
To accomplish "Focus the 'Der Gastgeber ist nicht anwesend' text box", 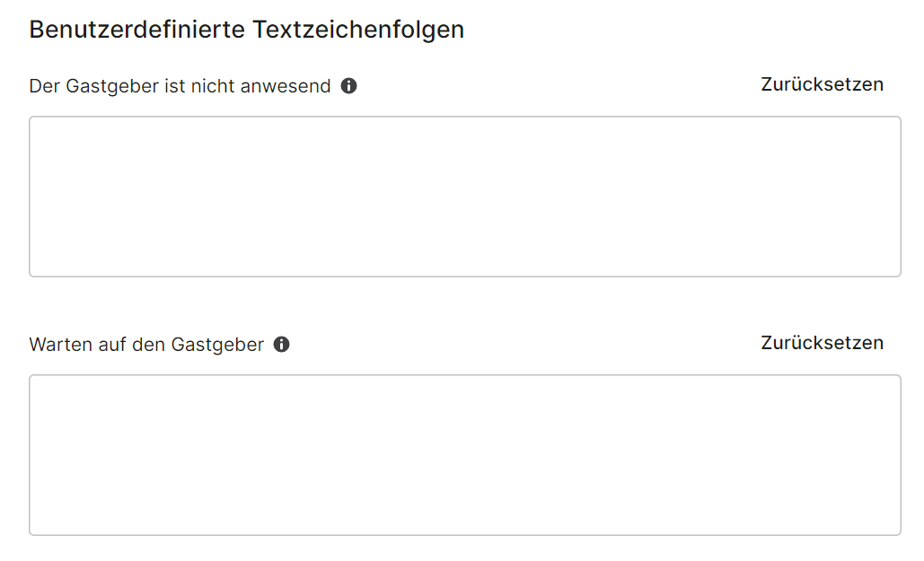I will (x=465, y=197).
